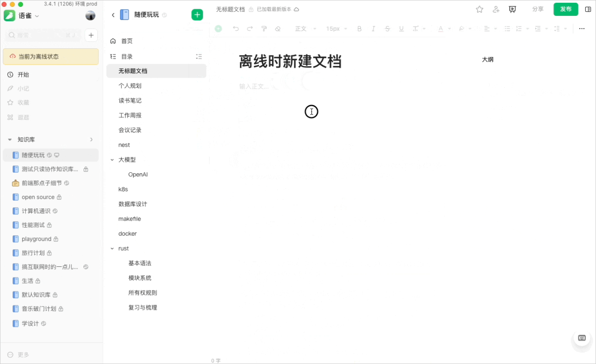The width and height of the screenshot is (596, 364).
Task: Click the undo arrow icon
Action: pyautogui.click(x=236, y=28)
